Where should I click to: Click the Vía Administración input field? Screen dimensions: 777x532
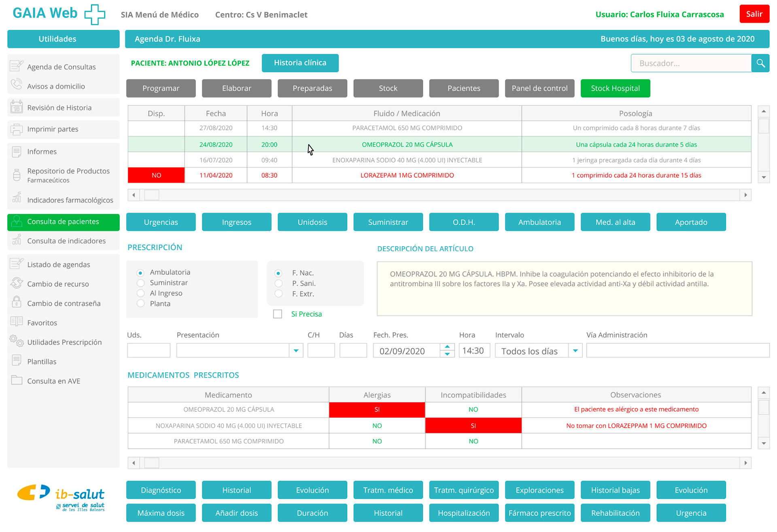coord(677,351)
